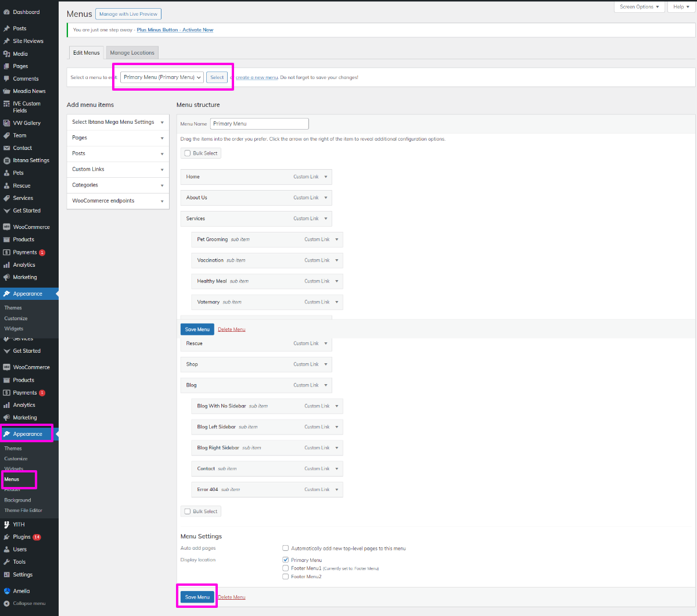Image resolution: width=697 pixels, height=616 pixels.
Task: Click the Comments speech bubble icon
Action: (7, 79)
